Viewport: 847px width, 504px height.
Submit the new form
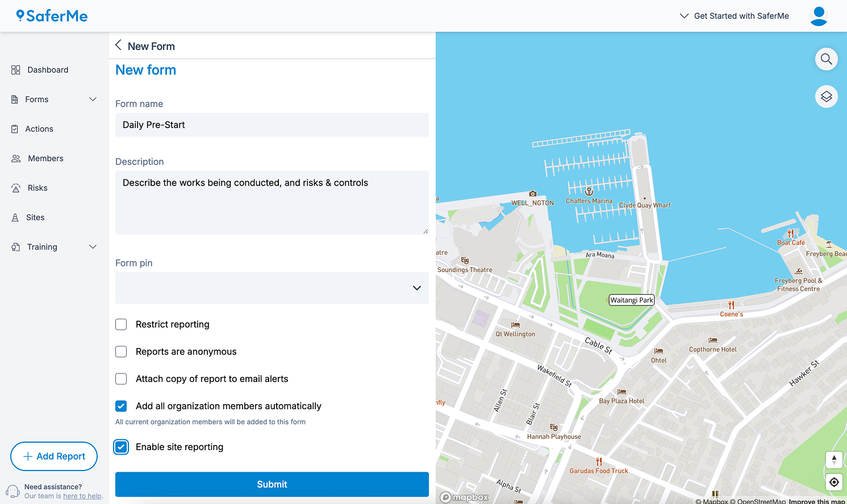(272, 484)
